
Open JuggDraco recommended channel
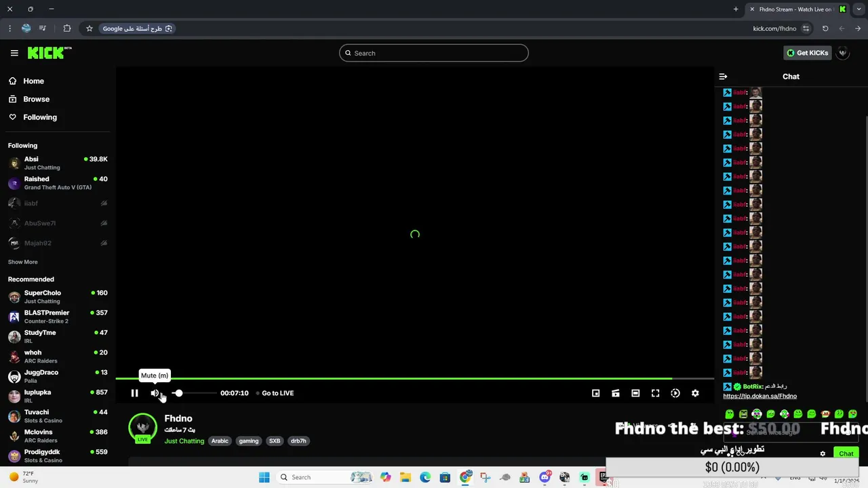(58, 376)
